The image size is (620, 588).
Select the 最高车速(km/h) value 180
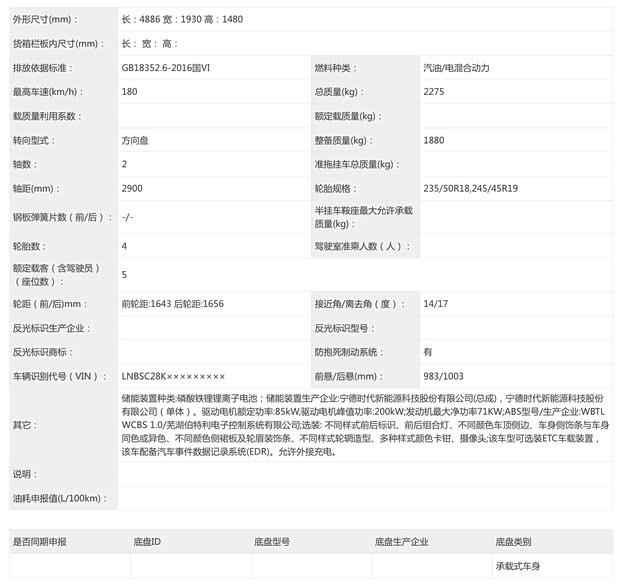[129, 92]
